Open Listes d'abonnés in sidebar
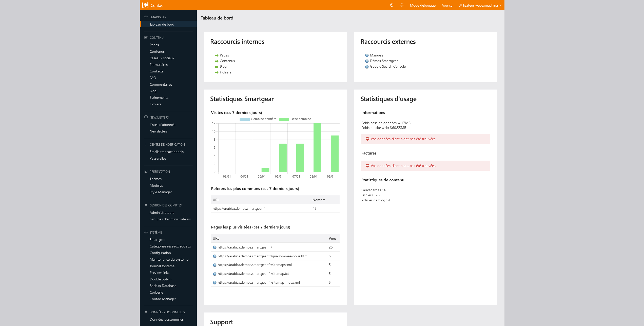Screen dimensions: 644x326 tap(162, 125)
